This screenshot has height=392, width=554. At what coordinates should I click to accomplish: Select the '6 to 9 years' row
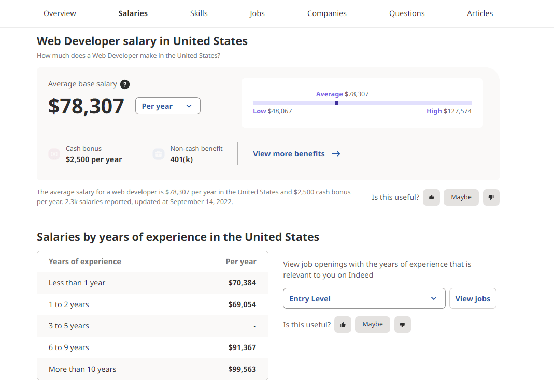click(x=153, y=347)
